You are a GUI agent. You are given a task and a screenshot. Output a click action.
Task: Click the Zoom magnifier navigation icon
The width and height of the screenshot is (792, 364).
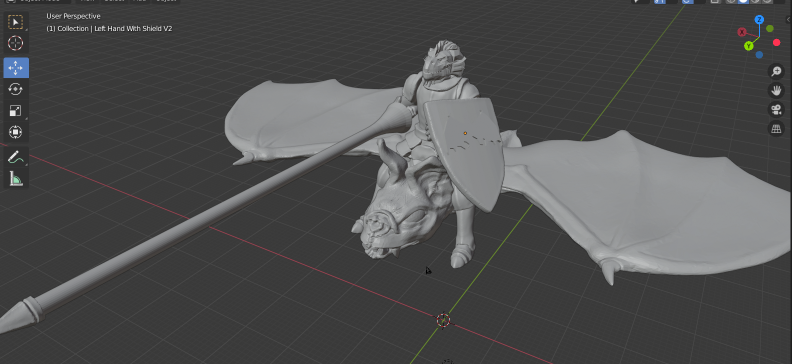pyautogui.click(x=776, y=71)
